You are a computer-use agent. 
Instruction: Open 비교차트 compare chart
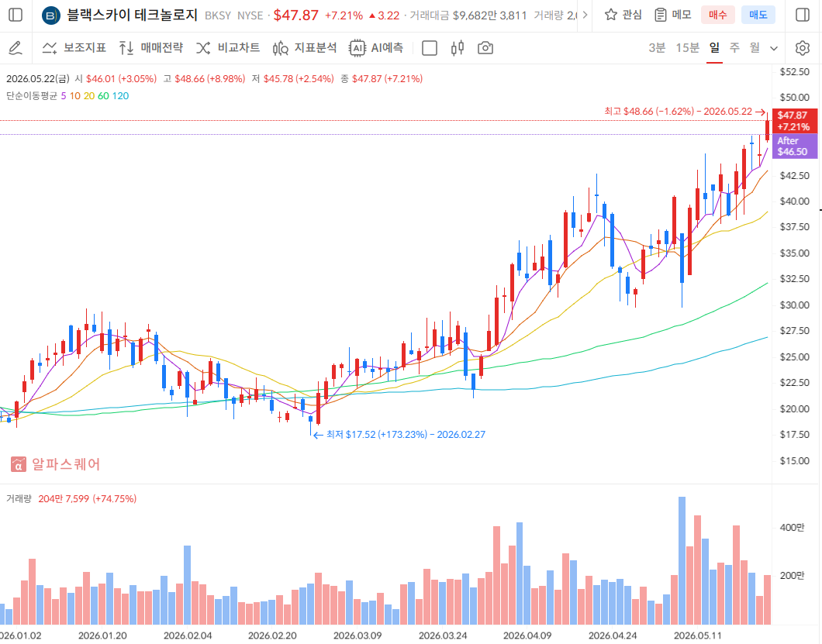(x=228, y=48)
